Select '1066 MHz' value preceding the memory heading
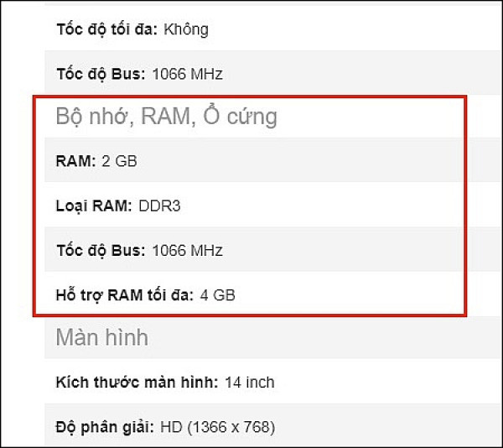The width and height of the screenshot is (503, 448). tap(187, 74)
